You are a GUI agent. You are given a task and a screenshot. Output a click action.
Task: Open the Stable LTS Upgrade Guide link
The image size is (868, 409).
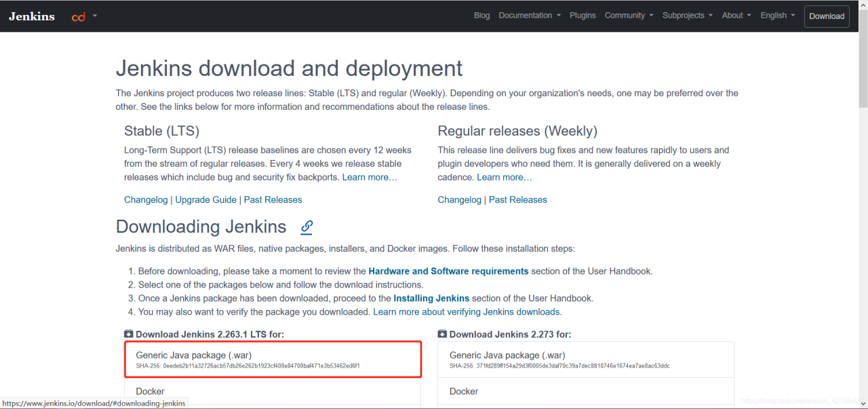pos(206,200)
